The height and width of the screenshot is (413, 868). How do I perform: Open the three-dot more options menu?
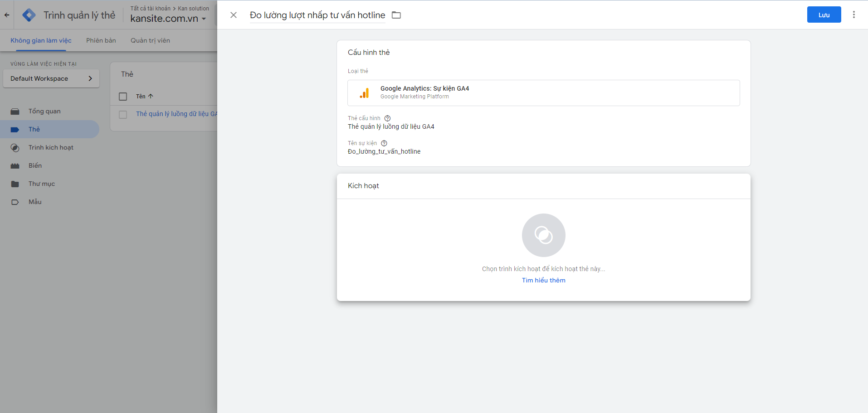854,15
